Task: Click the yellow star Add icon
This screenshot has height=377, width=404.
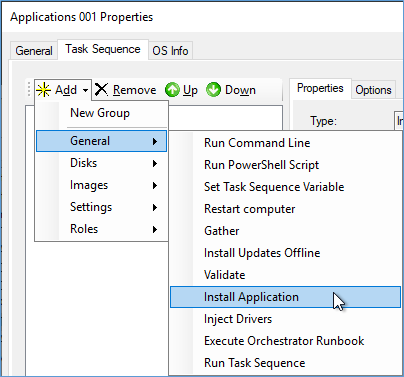Action: (44, 90)
